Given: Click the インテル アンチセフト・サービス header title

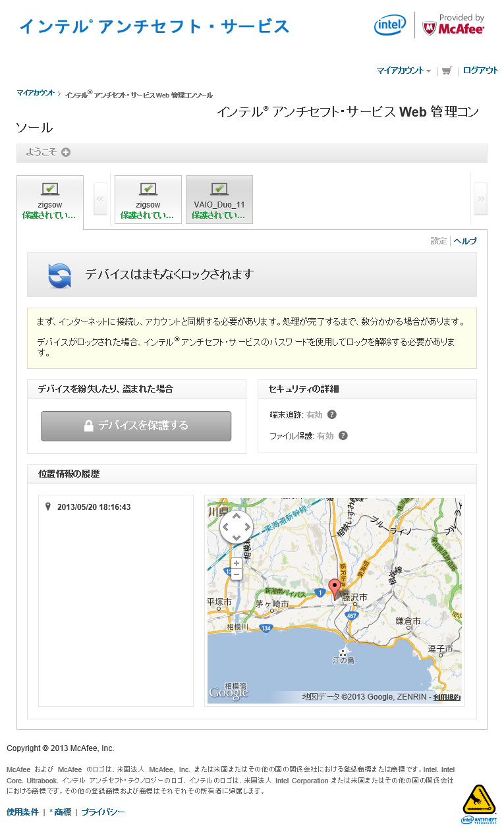Looking at the screenshot, I should [155, 26].
